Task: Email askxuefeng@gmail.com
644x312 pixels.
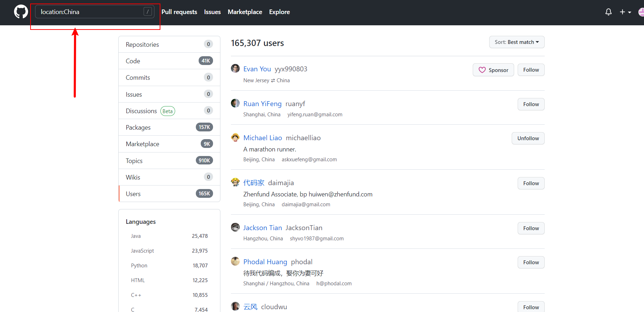Action: [x=309, y=160]
